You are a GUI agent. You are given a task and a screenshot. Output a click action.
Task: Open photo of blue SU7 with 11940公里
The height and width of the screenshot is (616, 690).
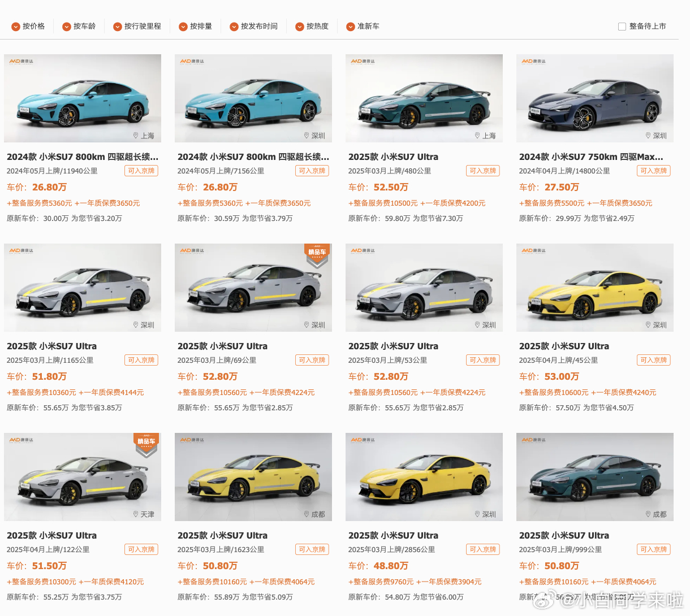coord(83,98)
